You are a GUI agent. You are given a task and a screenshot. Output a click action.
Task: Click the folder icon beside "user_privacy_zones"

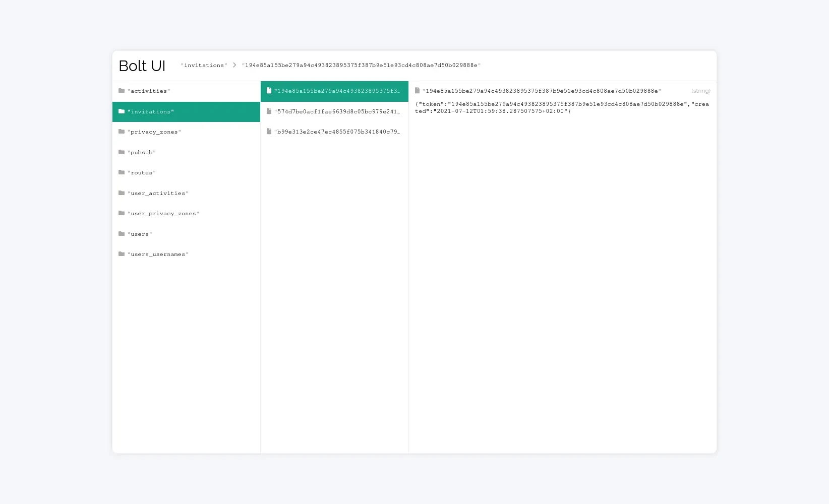point(122,213)
